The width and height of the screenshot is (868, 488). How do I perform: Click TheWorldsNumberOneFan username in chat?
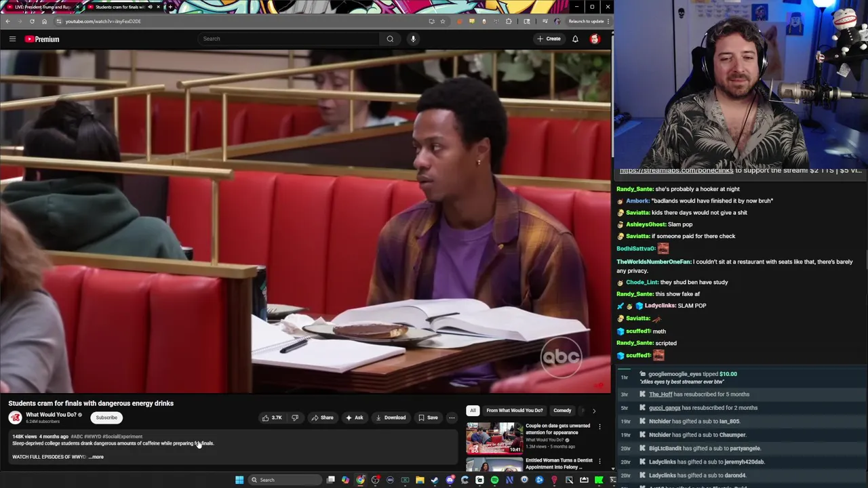[654, 262]
